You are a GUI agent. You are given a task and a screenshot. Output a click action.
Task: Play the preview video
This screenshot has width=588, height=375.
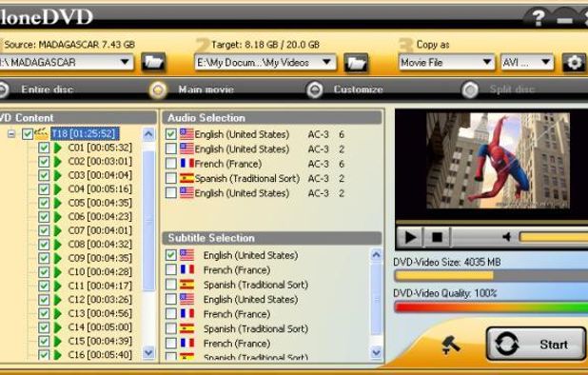click(410, 237)
